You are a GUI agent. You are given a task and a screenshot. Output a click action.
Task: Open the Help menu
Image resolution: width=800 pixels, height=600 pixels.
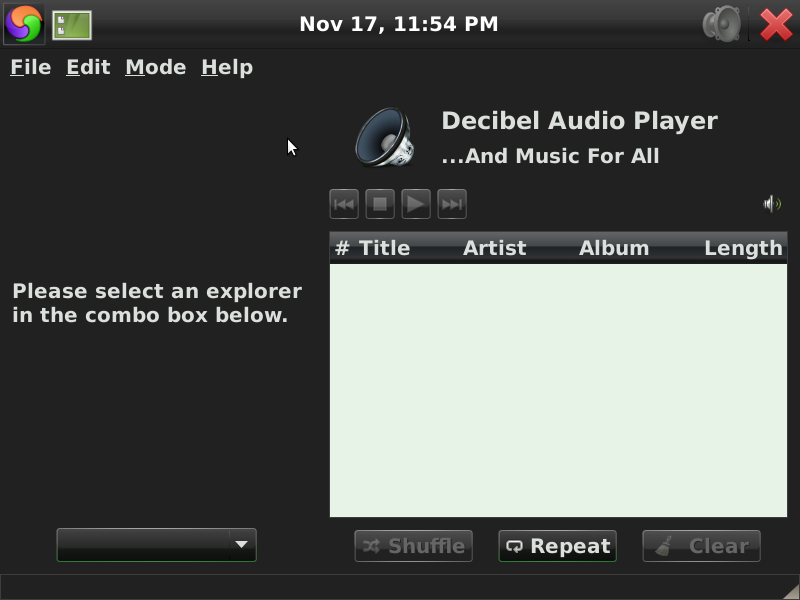227,67
